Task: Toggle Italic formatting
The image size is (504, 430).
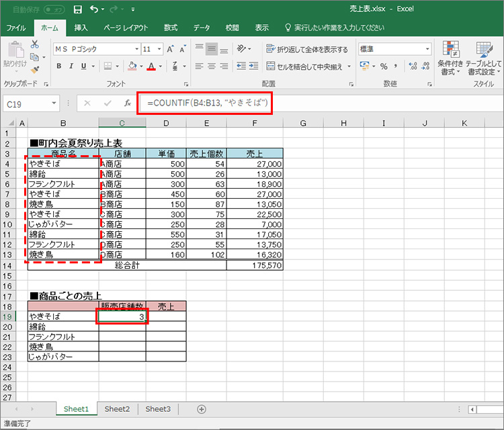Action: pos(72,67)
